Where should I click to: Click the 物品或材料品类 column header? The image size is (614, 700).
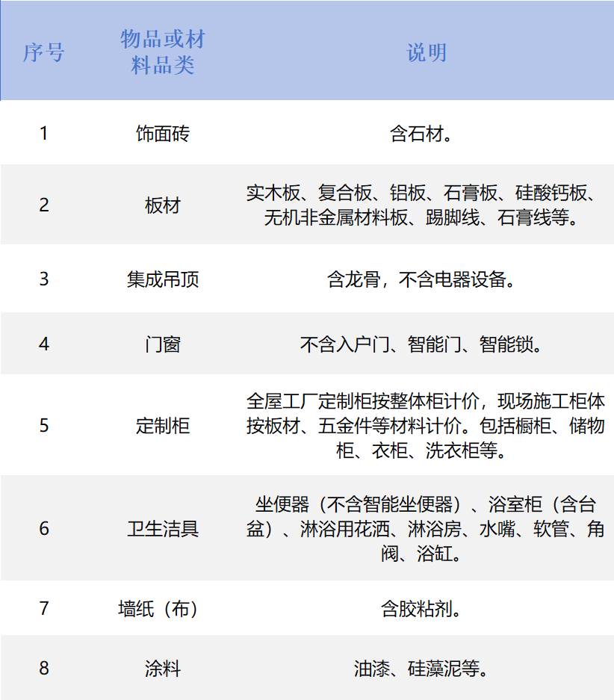pos(163,52)
